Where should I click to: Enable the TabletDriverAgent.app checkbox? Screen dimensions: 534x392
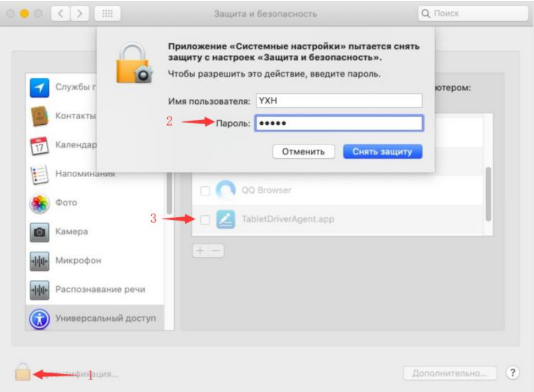(x=205, y=220)
